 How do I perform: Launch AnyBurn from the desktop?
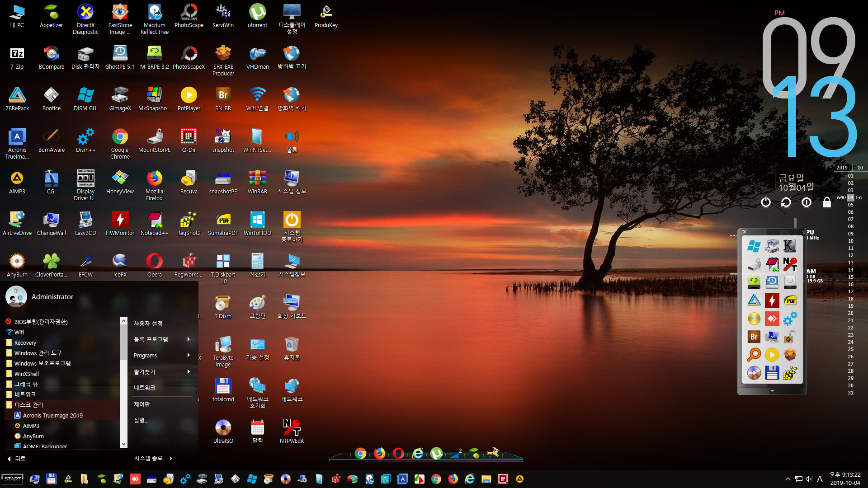[17, 266]
